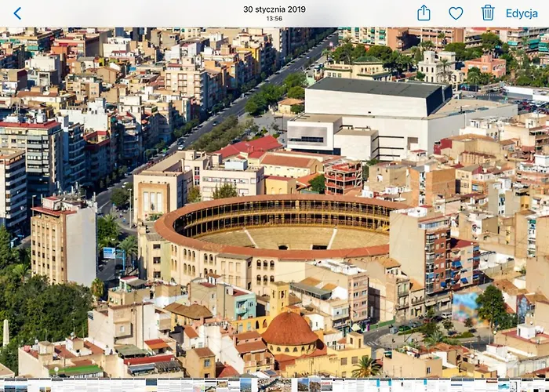The width and height of the screenshot is (549, 392).
Task: Mark the photo as favorite with heart
Action: [456, 13]
